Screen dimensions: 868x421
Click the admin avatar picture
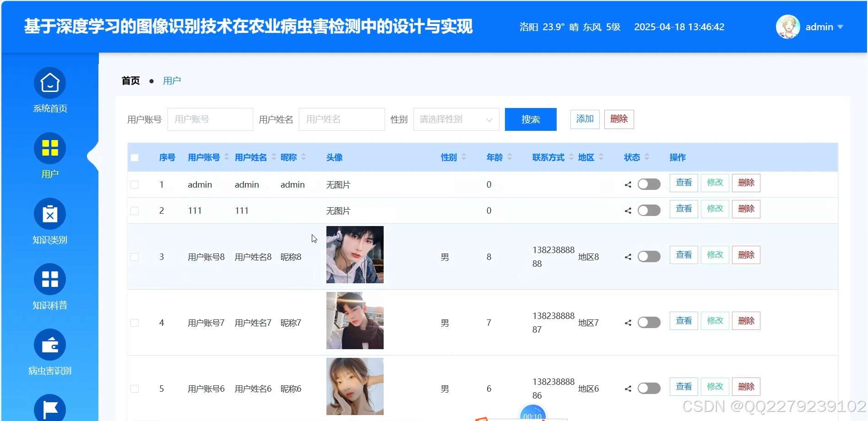(x=788, y=27)
